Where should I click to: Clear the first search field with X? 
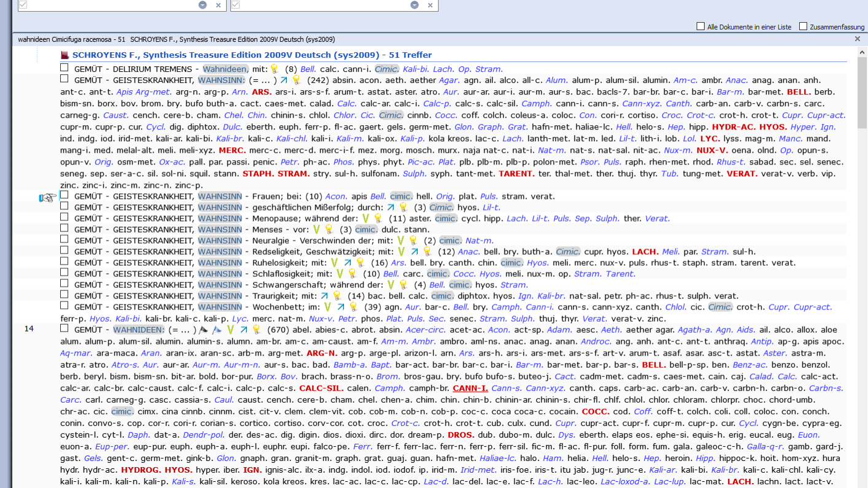coord(218,5)
